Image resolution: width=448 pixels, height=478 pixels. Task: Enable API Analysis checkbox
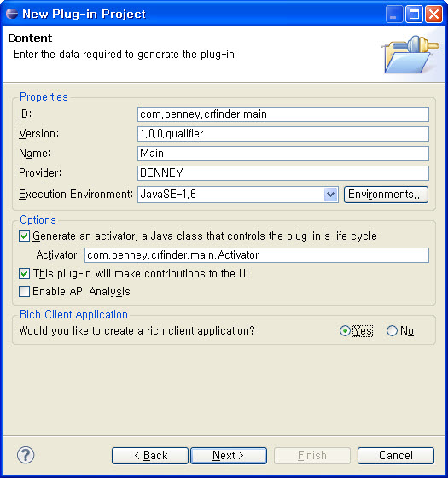pyautogui.click(x=24, y=291)
